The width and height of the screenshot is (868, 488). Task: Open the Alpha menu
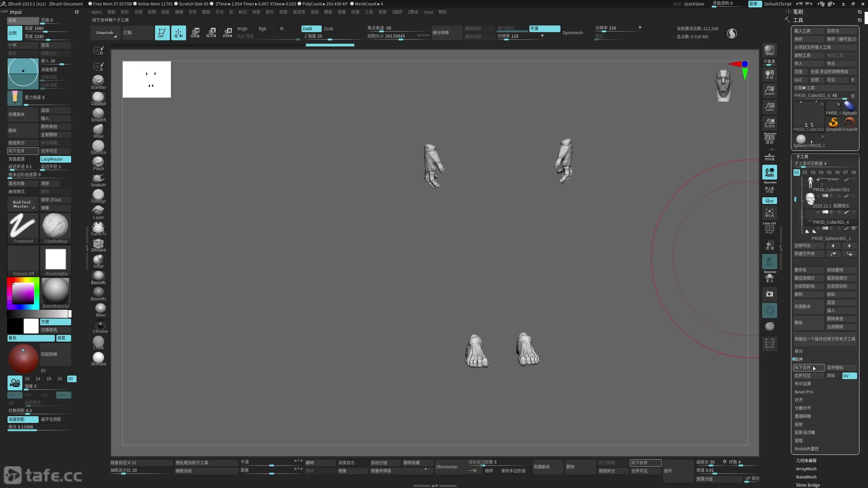[96, 12]
